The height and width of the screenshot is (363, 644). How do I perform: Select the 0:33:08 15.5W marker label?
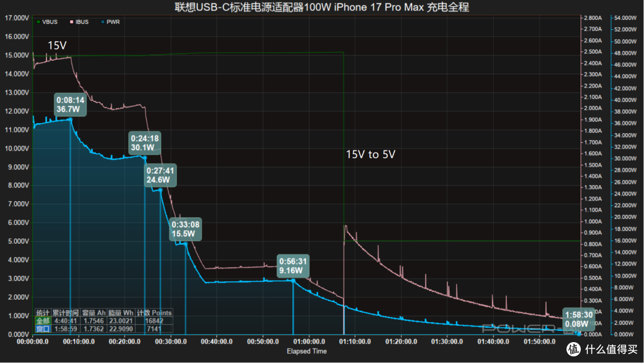185,229
